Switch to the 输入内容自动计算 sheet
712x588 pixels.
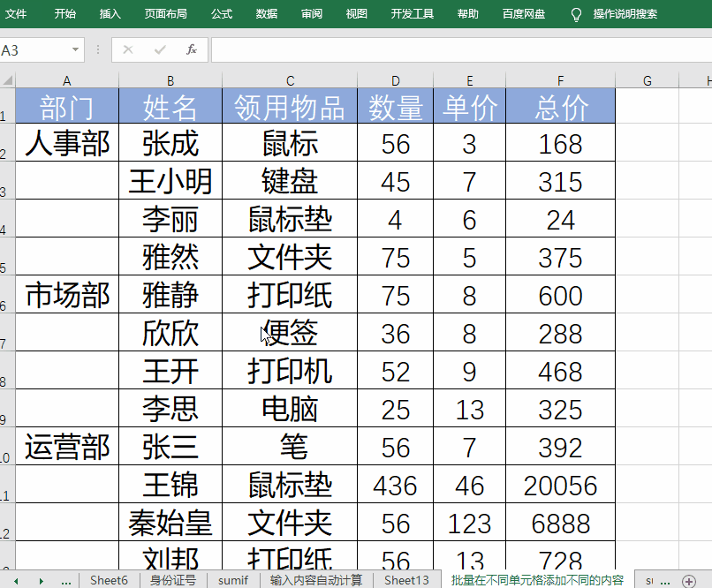[x=316, y=580]
